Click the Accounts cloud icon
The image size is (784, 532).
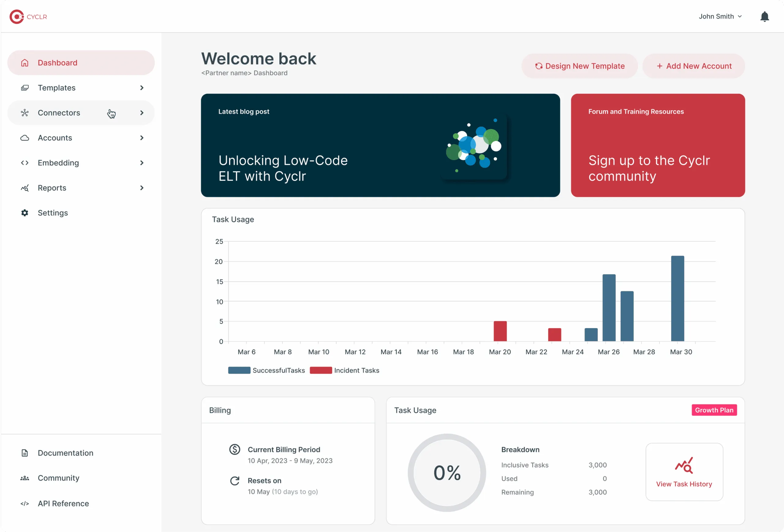point(24,137)
